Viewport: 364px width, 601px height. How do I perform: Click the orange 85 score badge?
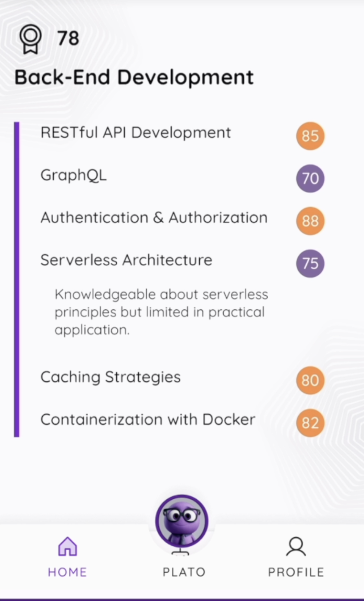[x=310, y=136]
